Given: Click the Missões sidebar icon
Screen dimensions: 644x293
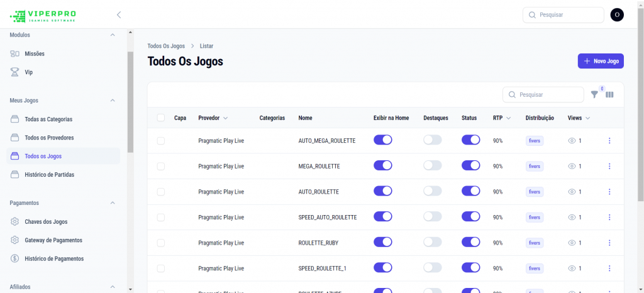Looking at the screenshot, I should [x=15, y=53].
